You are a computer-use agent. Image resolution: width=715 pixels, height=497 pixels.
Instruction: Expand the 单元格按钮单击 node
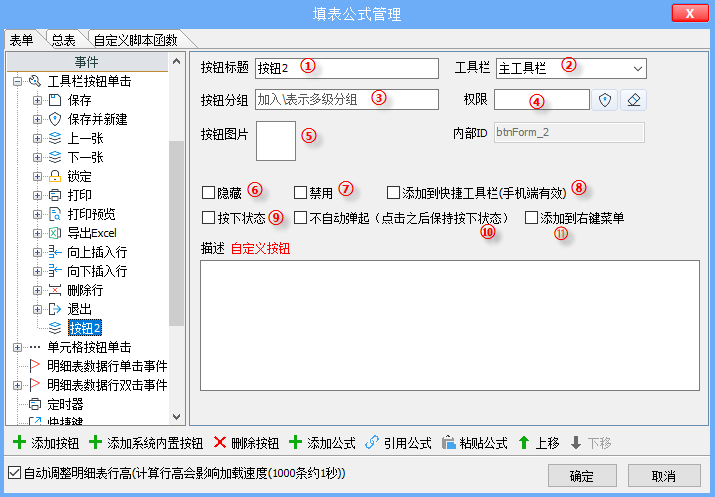[x=17, y=347]
